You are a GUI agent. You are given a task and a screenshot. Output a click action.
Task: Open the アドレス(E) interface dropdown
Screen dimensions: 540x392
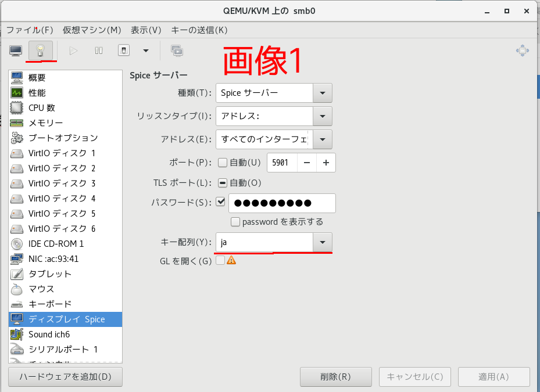coord(323,139)
